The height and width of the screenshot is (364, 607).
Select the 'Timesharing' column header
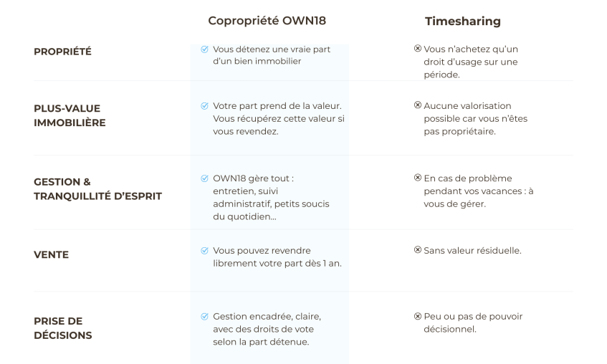pyautogui.click(x=462, y=21)
